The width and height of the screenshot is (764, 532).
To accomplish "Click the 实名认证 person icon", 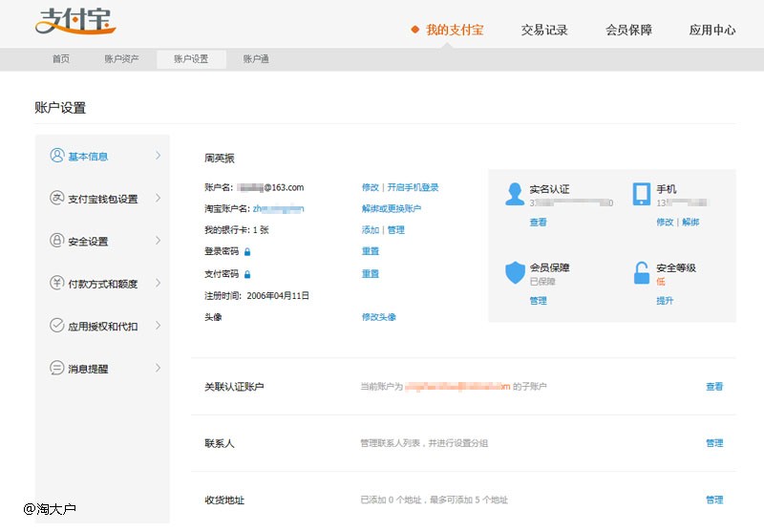I will tap(515, 194).
